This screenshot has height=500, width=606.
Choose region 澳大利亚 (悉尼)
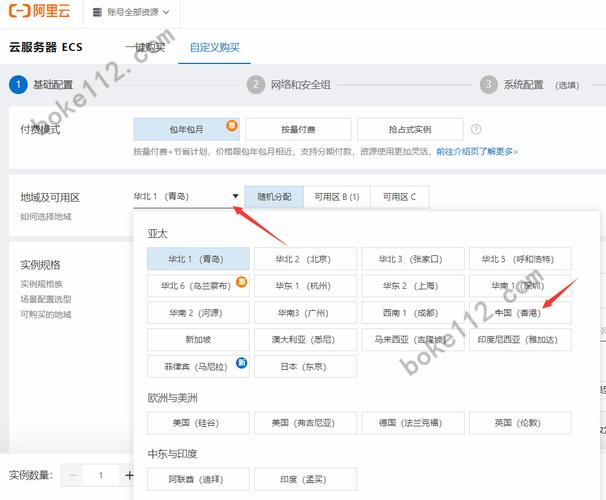pyautogui.click(x=305, y=340)
